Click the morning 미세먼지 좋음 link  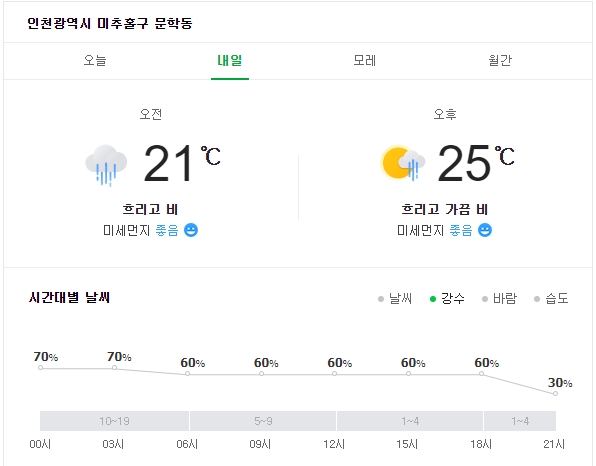[150, 230]
